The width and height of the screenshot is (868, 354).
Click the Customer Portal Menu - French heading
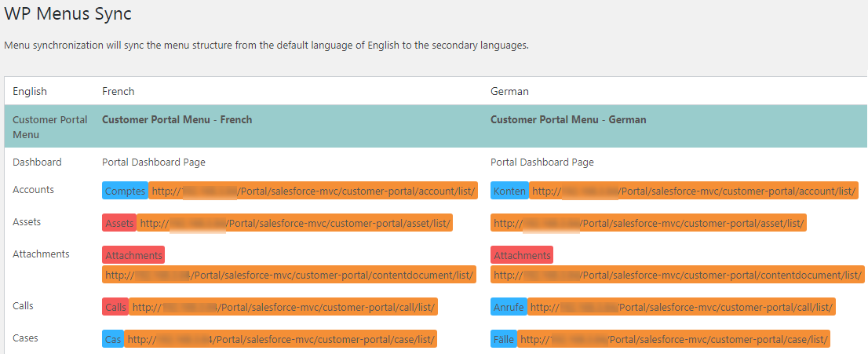177,120
